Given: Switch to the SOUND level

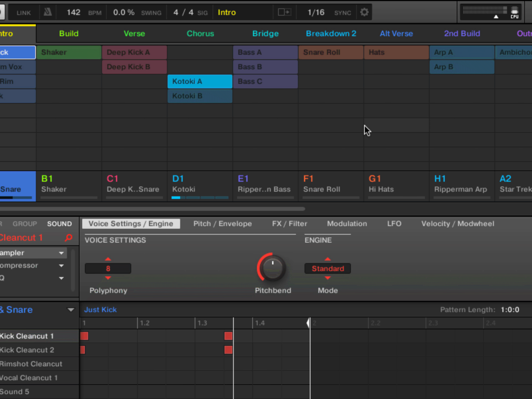Looking at the screenshot, I should pyautogui.click(x=59, y=224).
